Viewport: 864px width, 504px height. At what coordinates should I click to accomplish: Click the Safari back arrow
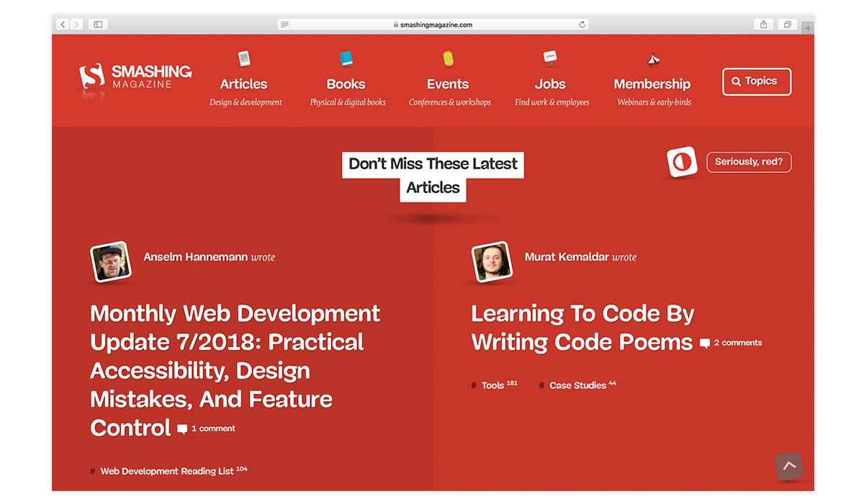[x=63, y=24]
